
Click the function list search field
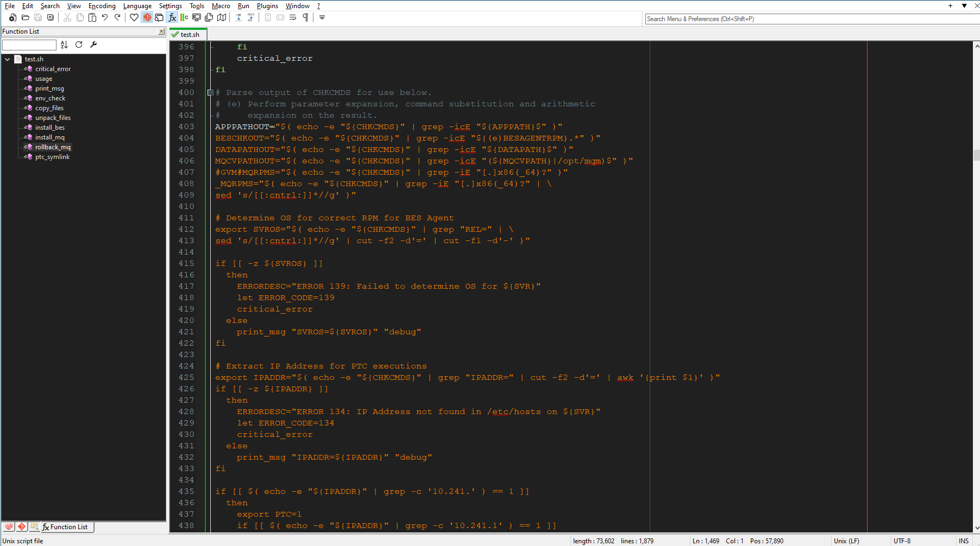tap(29, 45)
